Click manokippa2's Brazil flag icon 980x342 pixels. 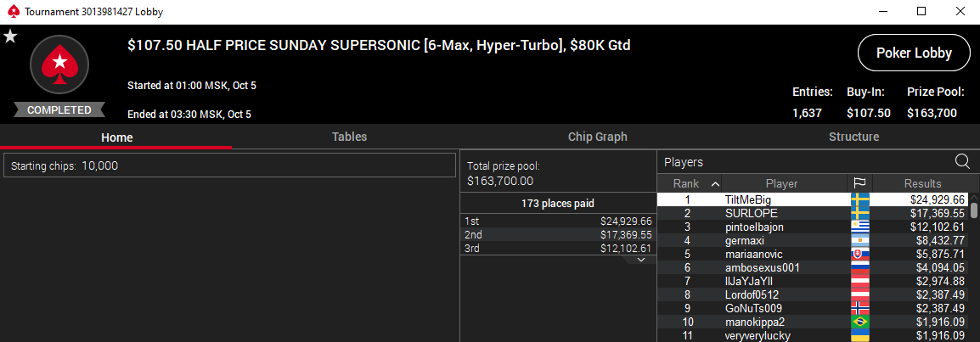(860, 322)
